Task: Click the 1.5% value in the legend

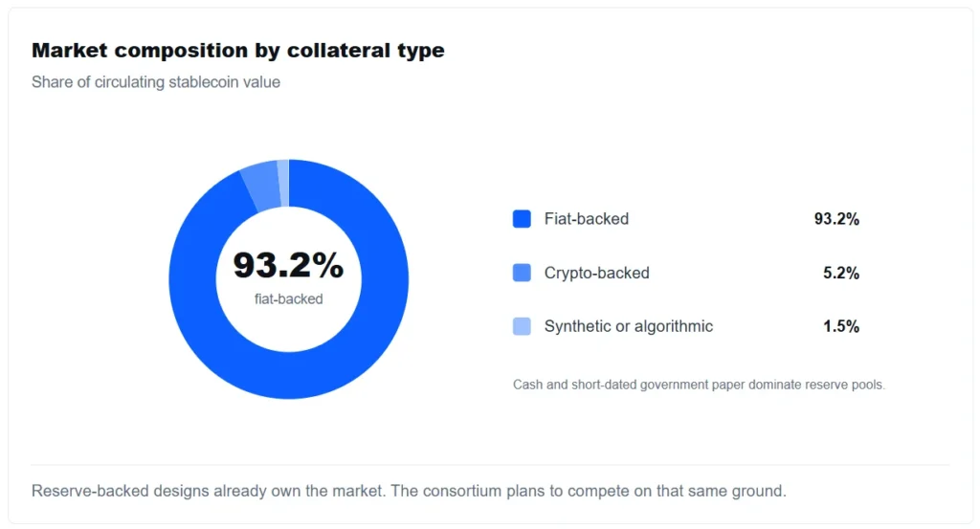Action: click(841, 326)
